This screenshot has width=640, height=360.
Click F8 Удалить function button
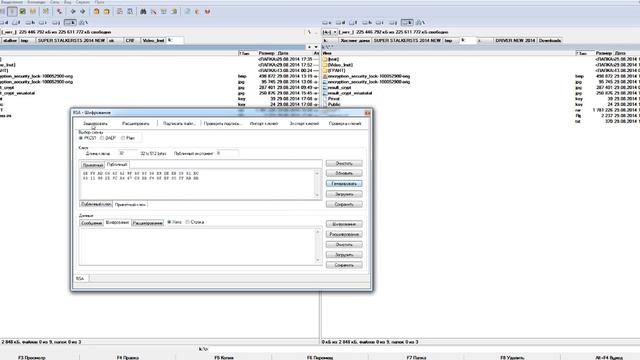512,357
